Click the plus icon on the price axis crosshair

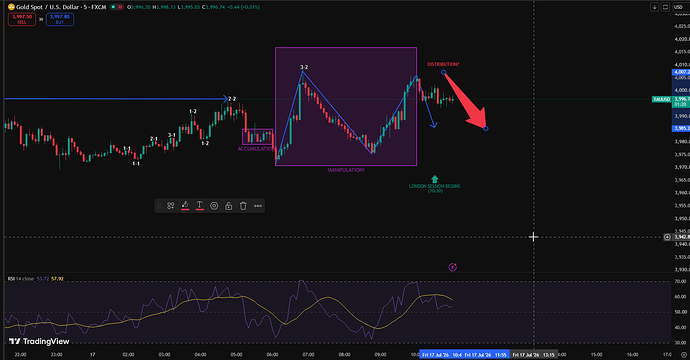click(x=667, y=237)
